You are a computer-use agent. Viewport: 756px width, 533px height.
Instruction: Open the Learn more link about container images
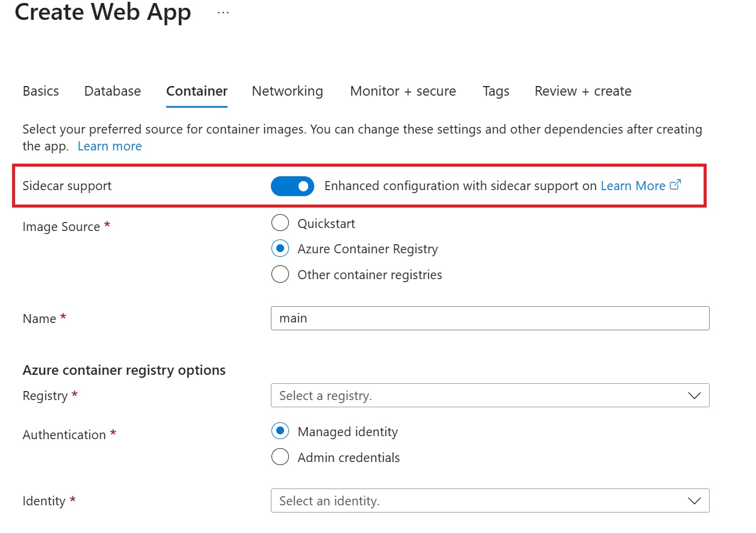pyautogui.click(x=109, y=146)
